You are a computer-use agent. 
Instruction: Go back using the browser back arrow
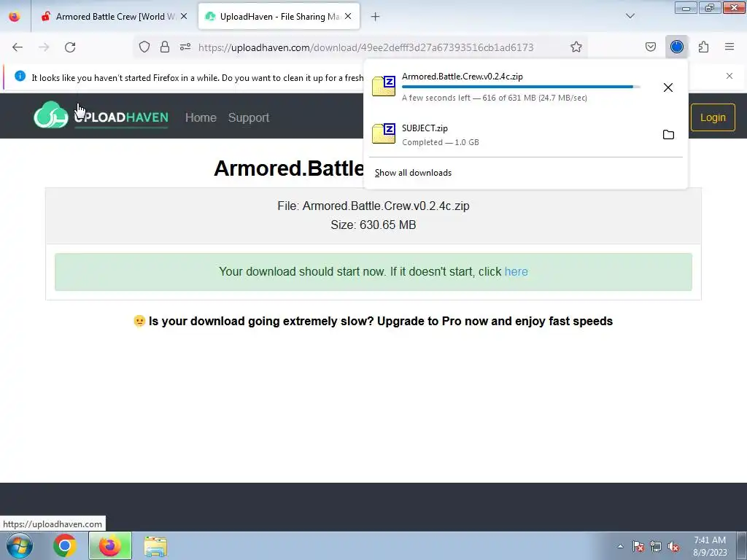point(18,47)
